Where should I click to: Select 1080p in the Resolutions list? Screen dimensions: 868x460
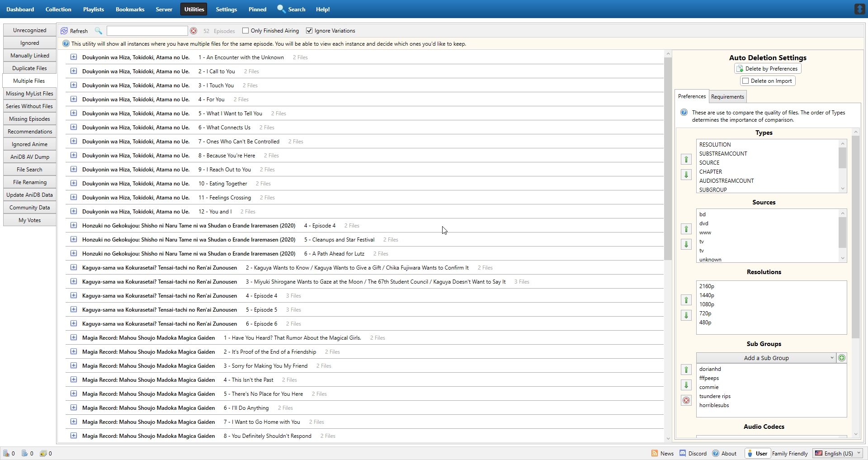click(707, 304)
